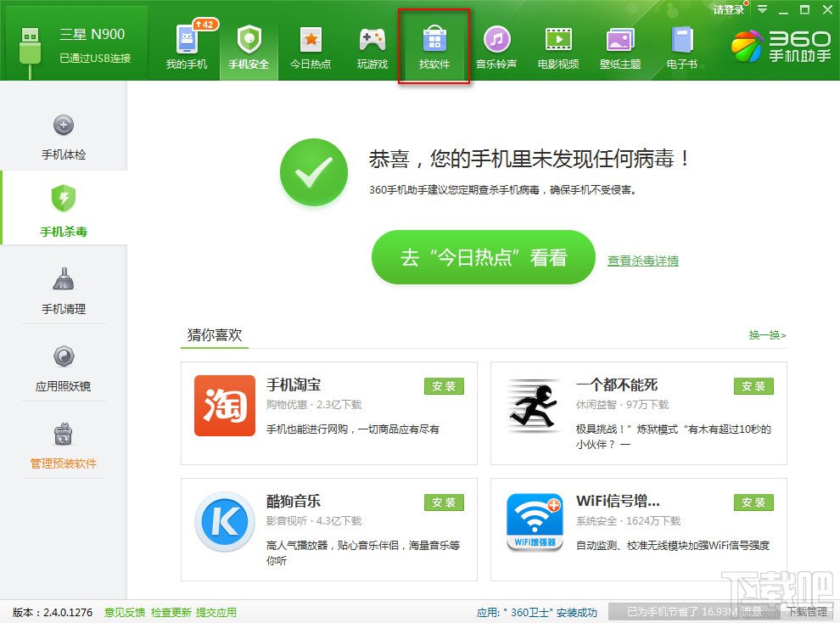This screenshot has height=623, width=840.
Task: Click 检查更新 in the status bar
Action: point(171,612)
